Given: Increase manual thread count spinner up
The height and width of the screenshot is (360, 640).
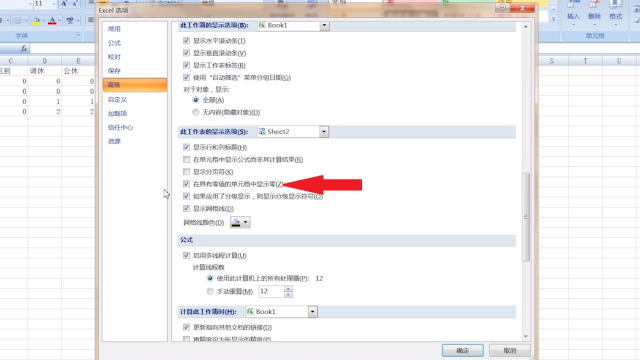Looking at the screenshot, I should click(x=288, y=289).
